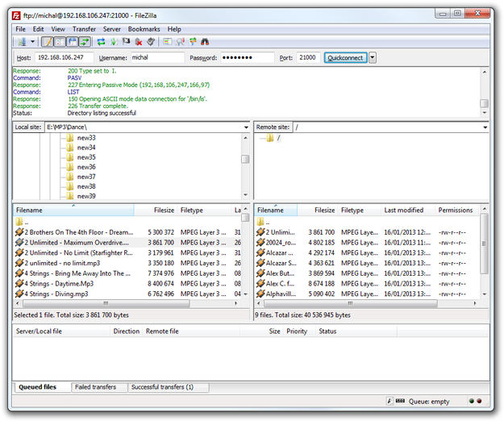Open the Bookmarks menu
Image resolution: width=504 pixels, height=421 pixels.
pos(144,29)
